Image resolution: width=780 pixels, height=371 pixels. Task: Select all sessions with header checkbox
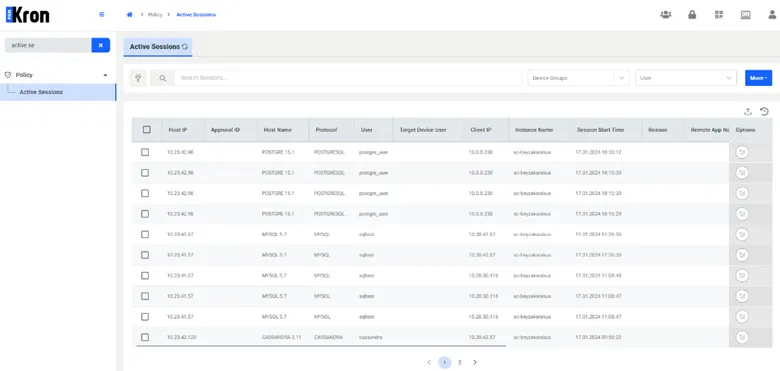(x=147, y=129)
